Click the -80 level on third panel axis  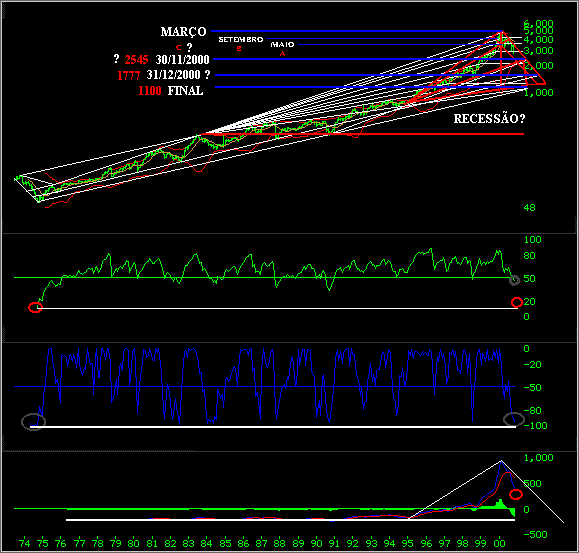click(x=532, y=411)
